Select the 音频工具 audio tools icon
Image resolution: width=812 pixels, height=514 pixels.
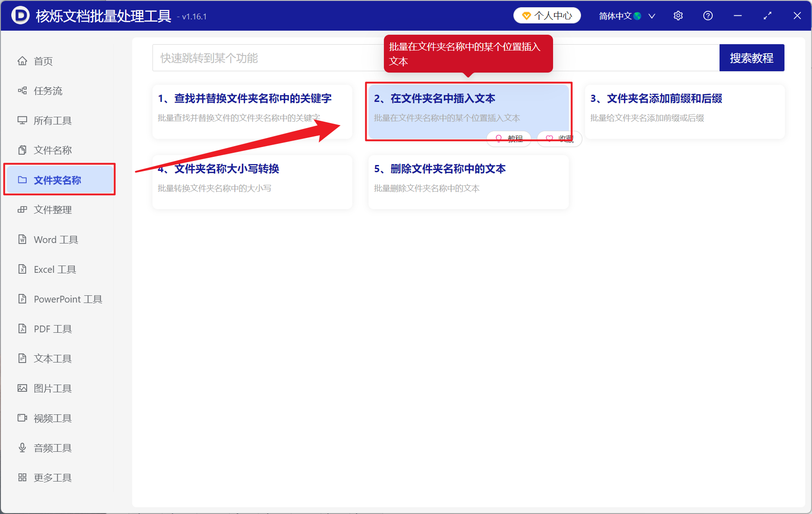(x=52, y=447)
